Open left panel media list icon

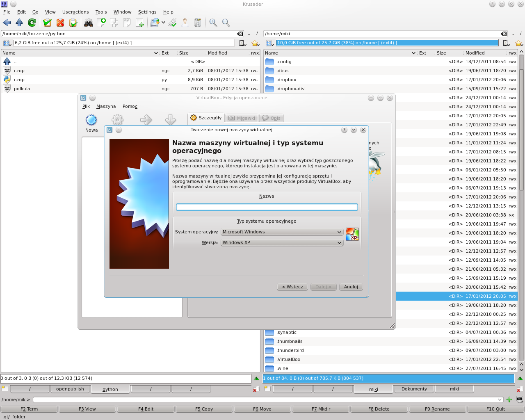[x=7, y=43]
